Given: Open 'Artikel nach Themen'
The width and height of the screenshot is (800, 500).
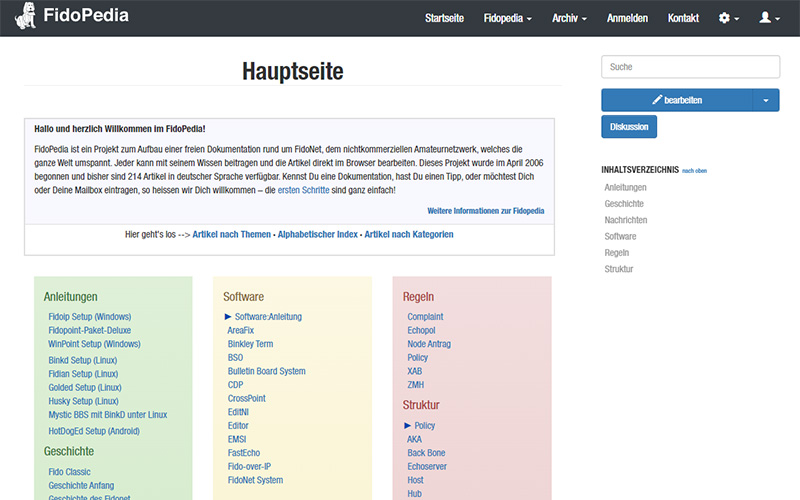Looking at the screenshot, I should pyautogui.click(x=232, y=234).
